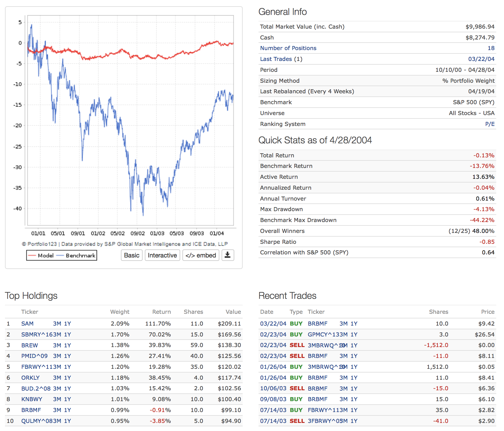Open the Last Trades link

pyautogui.click(x=276, y=59)
